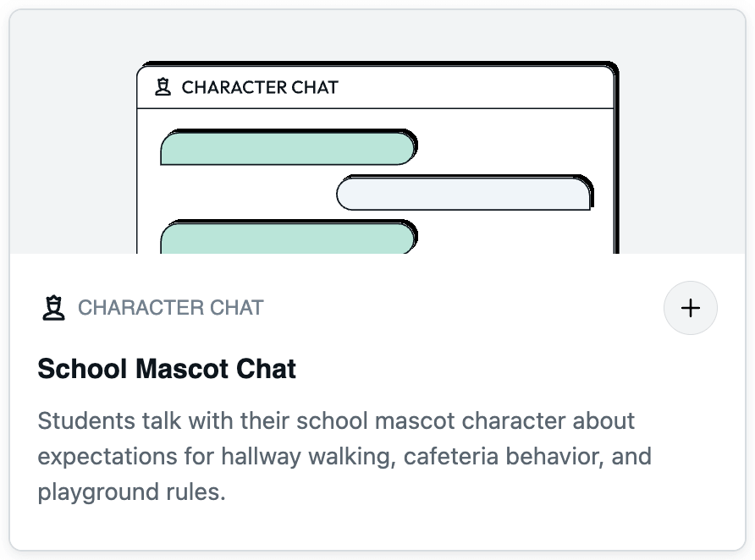This screenshot has height=560, width=755.
Task: Select the light gray reply bubble
Action: 465,193
